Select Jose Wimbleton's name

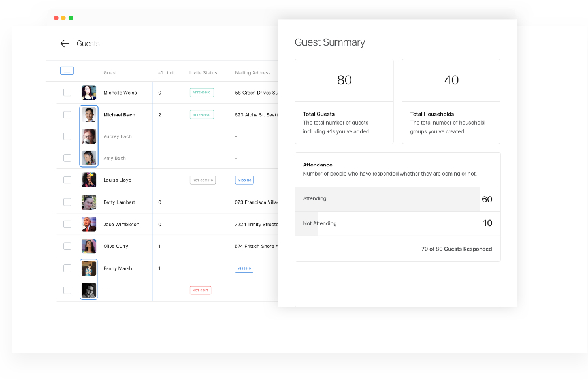click(121, 224)
